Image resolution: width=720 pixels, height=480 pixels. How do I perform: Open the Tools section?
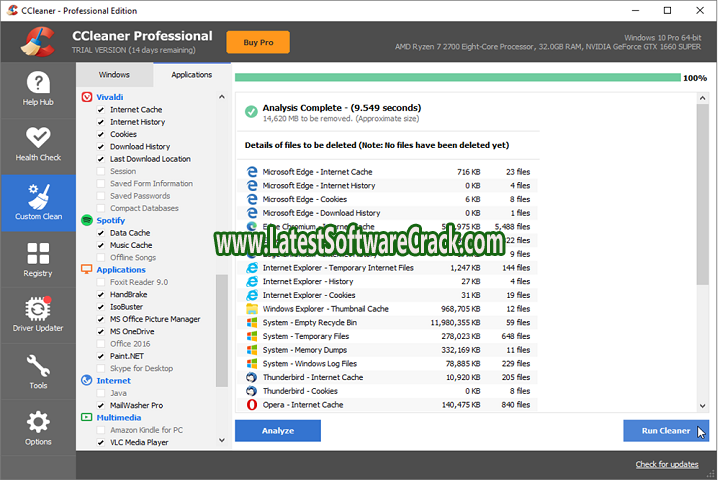(x=38, y=372)
